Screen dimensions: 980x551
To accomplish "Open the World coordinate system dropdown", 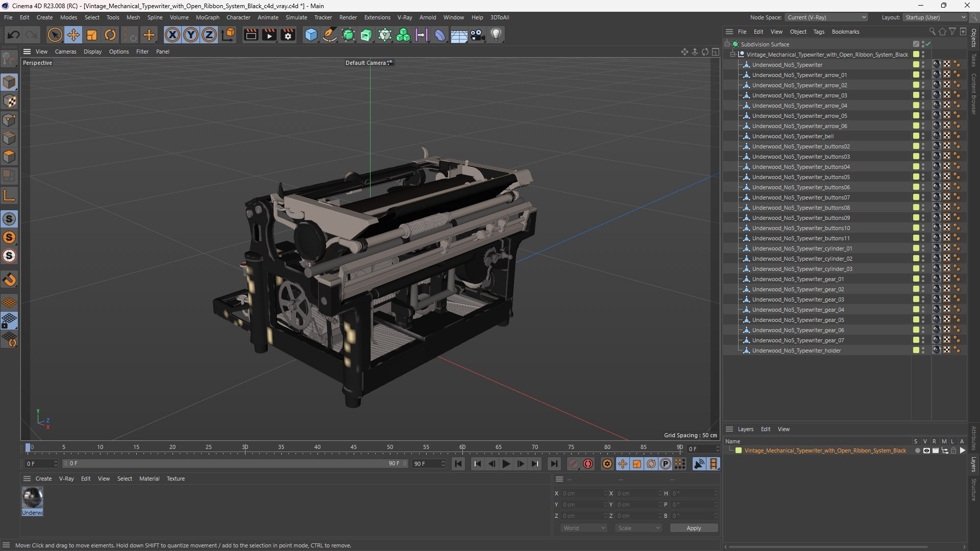I will (583, 528).
